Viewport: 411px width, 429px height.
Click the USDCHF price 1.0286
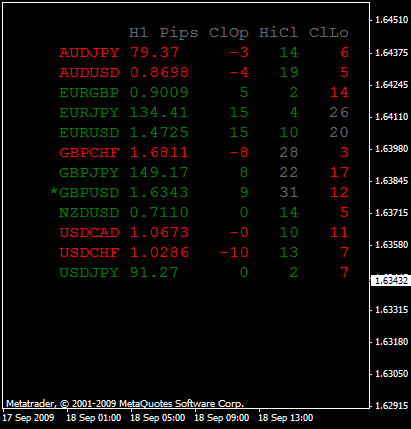pos(159,253)
